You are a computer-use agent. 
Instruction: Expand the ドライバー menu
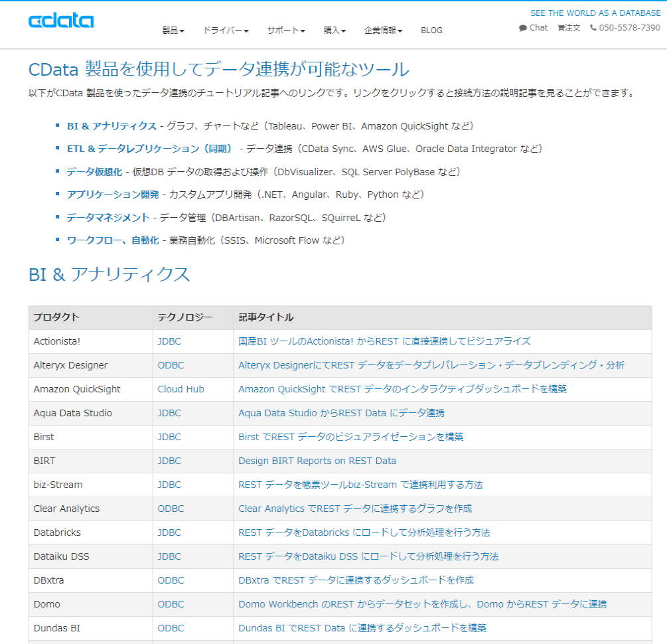(226, 31)
